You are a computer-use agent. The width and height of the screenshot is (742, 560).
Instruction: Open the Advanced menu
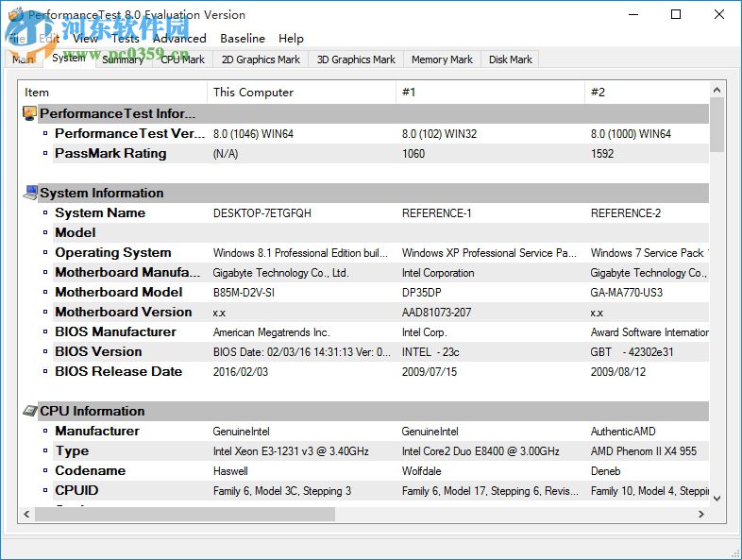pos(179,39)
